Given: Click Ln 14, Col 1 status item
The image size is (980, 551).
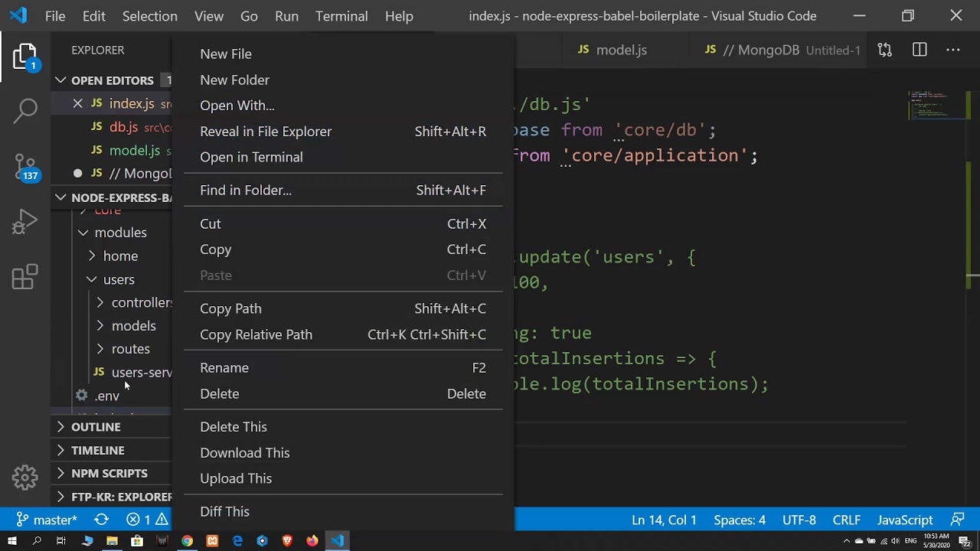Looking at the screenshot, I should click(x=664, y=520).
